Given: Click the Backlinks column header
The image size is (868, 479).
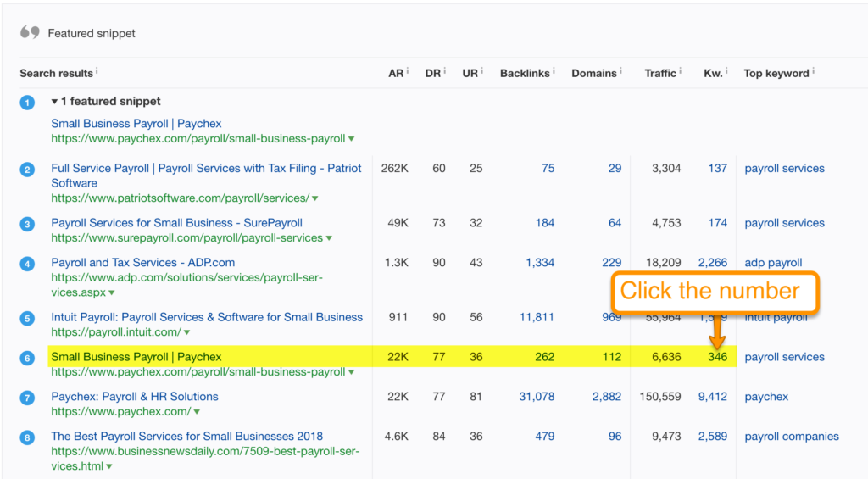Looking at the screenshot, I should point(525,73).
